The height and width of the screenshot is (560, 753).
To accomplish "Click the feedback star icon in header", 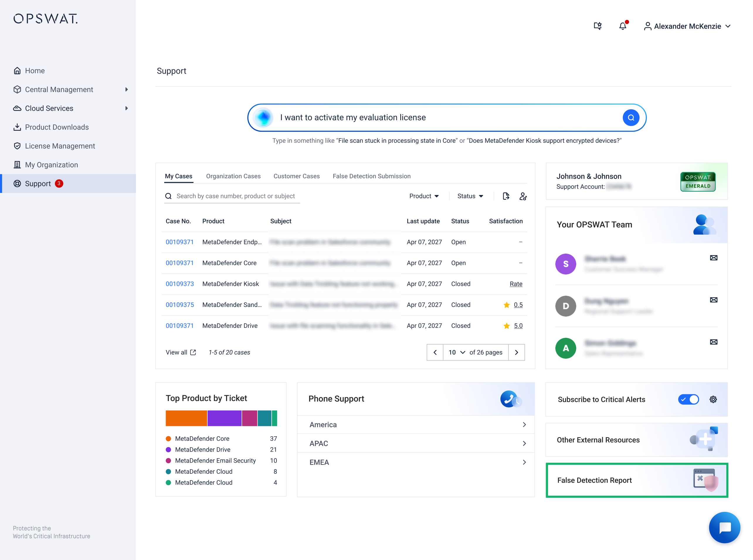I will tap(598, 26).
